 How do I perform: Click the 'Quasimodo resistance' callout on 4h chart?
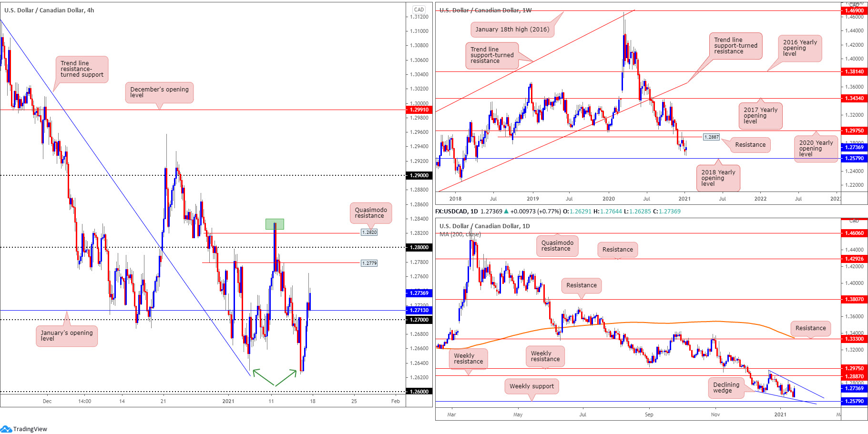(x=371, y=213)
